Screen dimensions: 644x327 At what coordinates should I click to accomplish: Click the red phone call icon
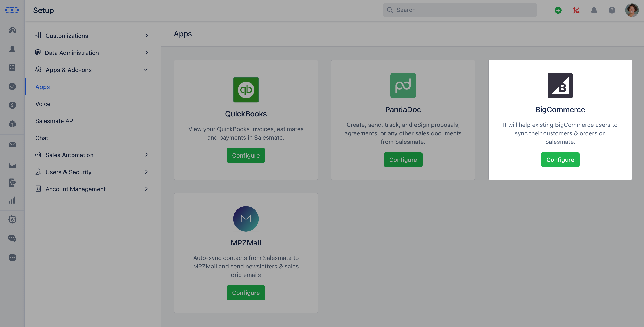pos(576,10)
